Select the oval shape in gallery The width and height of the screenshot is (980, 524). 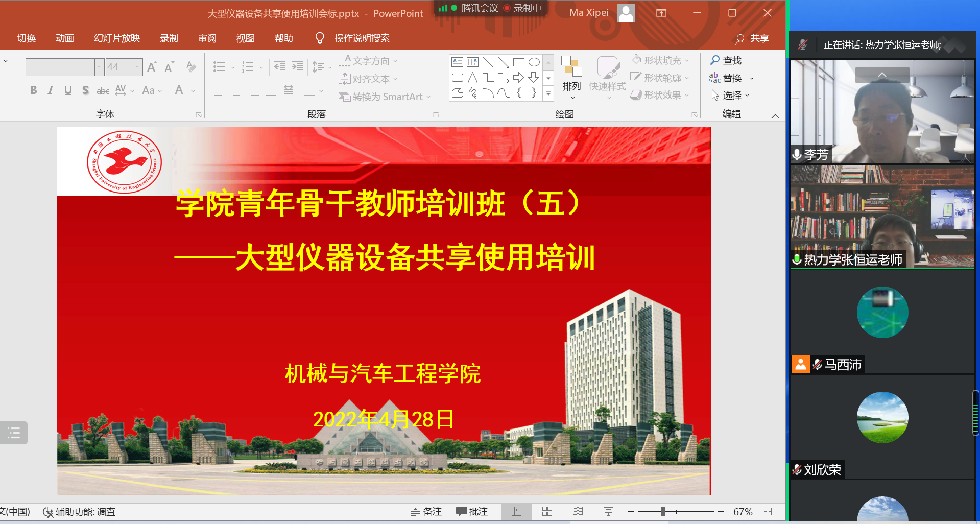point(534,62)
